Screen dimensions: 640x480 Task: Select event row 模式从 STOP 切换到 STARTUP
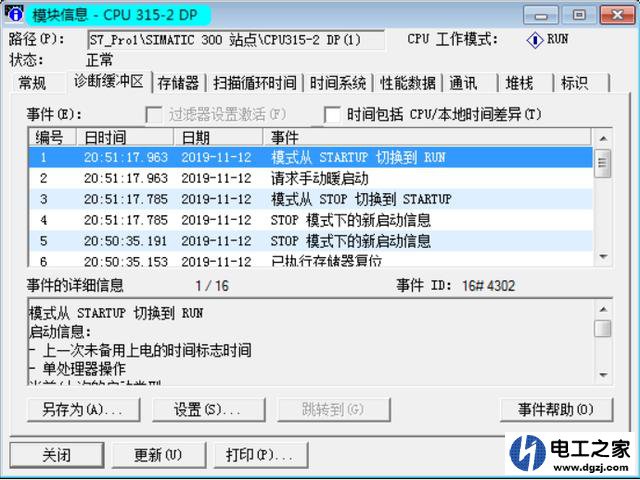point(311,199)
